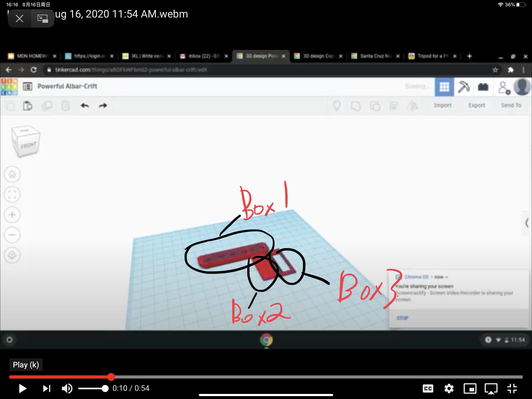Cast video with AirPlay icon
Viewport: 532px width, 399px height.
(x=491, y=388)
